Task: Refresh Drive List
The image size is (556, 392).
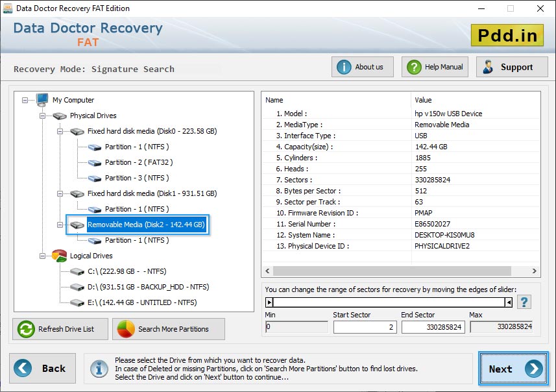Action: pos(60,329)
